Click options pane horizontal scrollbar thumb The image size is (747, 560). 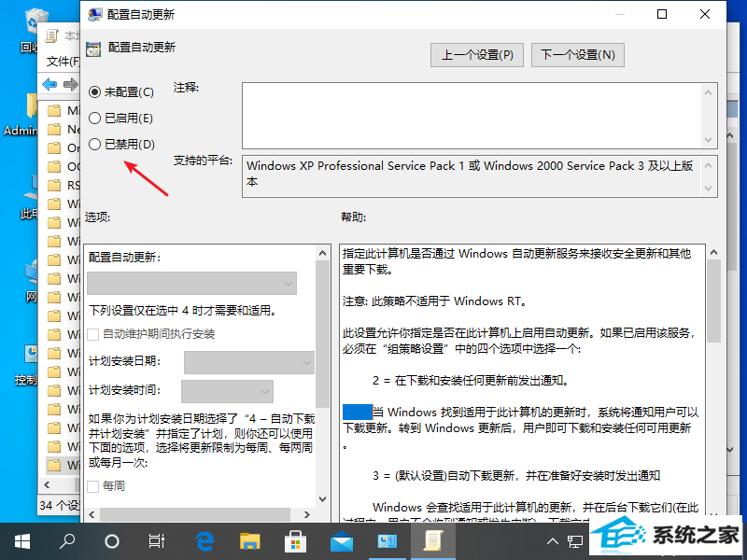point(195,515)
